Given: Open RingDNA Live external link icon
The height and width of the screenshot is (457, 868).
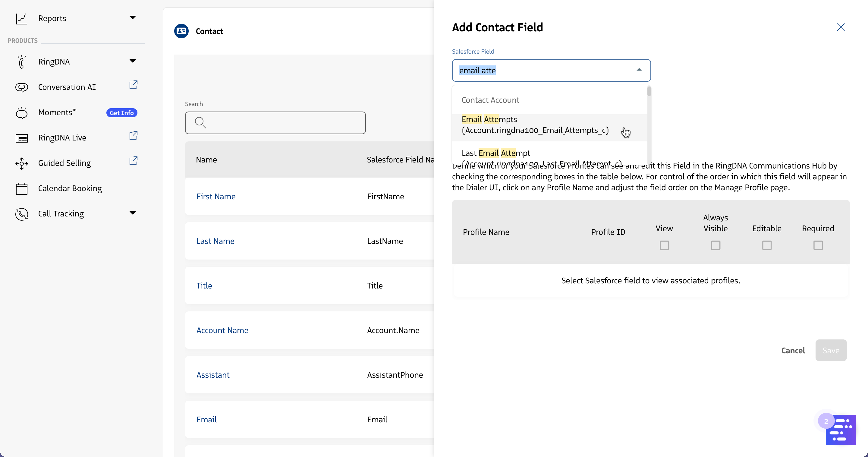Looking at the screenshot, I should tap(134, 135).
